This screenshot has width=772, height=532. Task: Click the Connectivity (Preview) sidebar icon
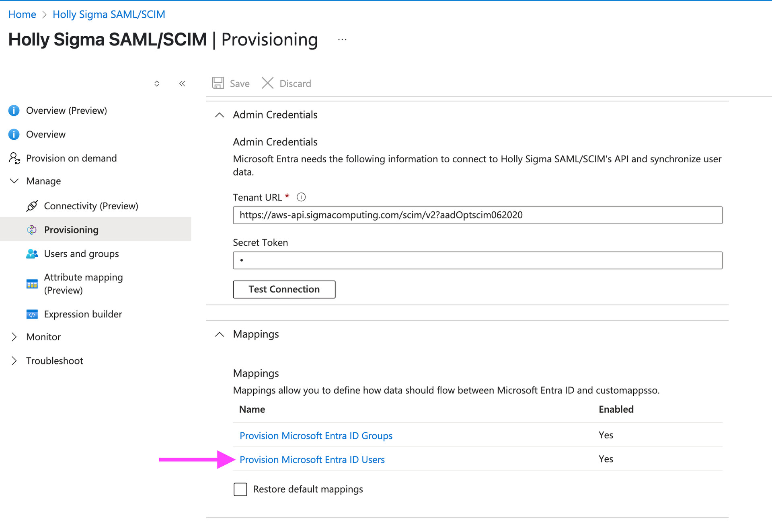tap(32, 206)
